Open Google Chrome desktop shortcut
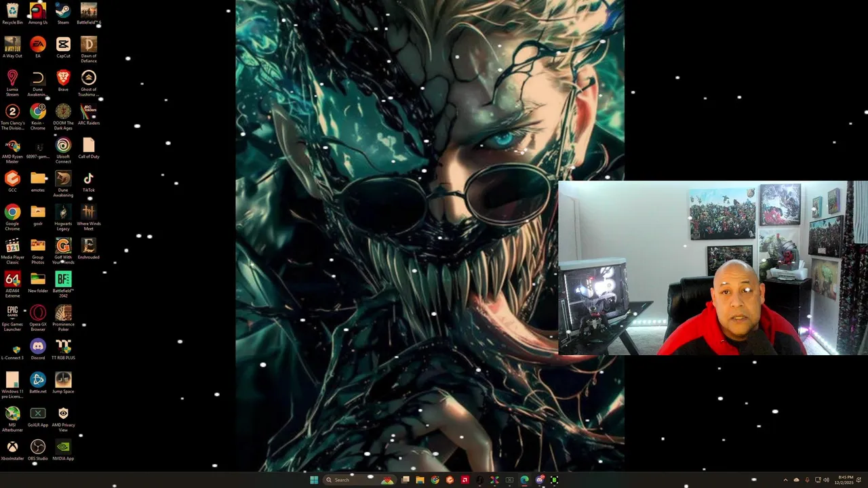 tap(12, 218)
